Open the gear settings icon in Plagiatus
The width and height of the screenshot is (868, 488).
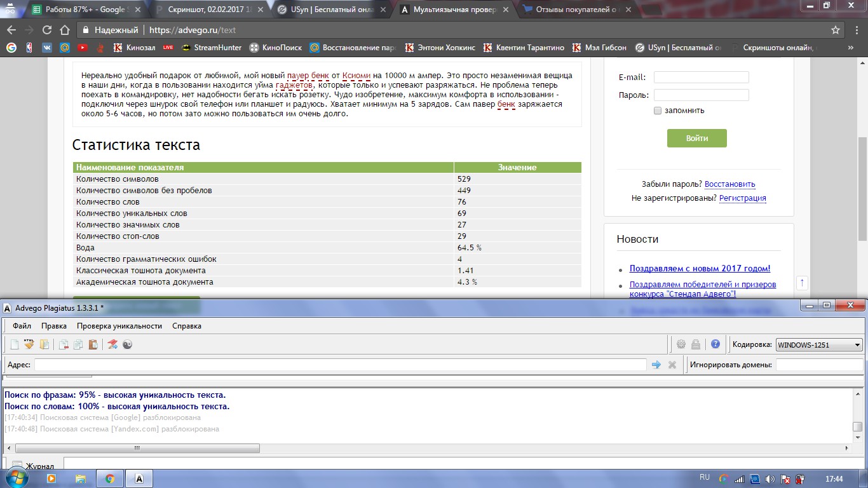[681, 344]
